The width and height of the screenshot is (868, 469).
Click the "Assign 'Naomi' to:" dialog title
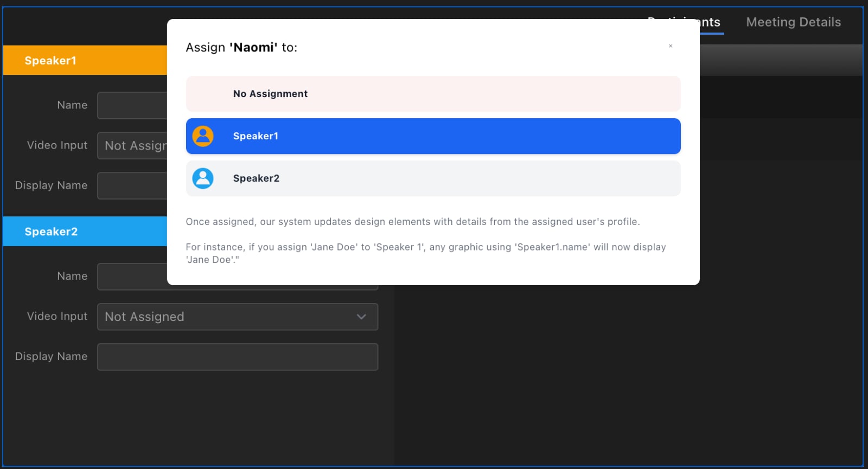point(241,47)
